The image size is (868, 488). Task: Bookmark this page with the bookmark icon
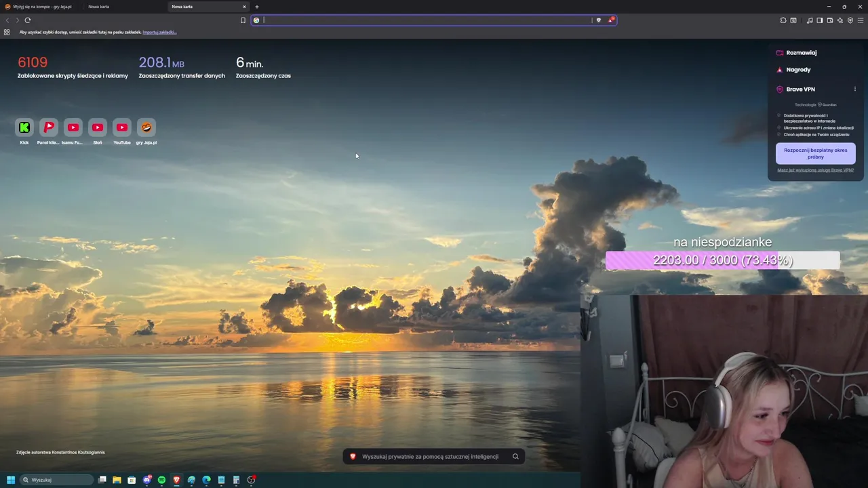click(243, 20)
